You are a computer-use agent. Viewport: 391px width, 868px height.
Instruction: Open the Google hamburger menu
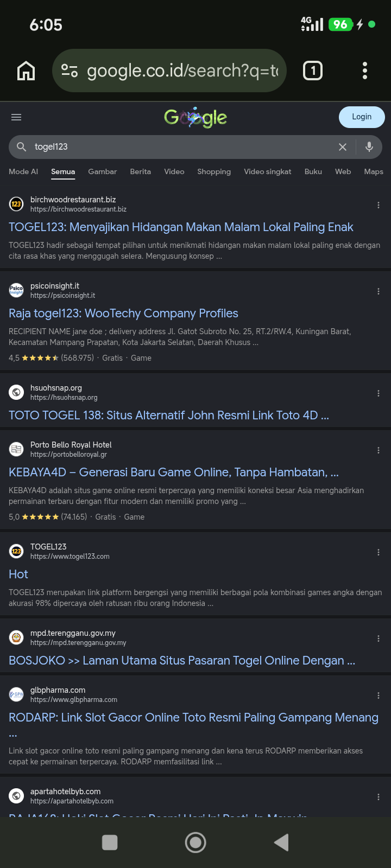pos(16,117)
